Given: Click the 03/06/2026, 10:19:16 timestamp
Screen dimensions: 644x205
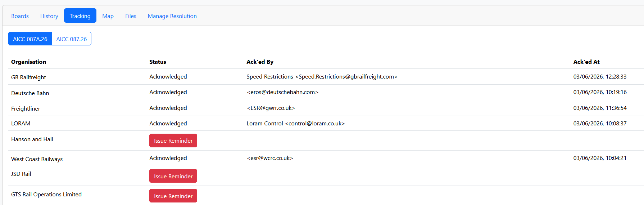Looking at the screenshot, I should [600, 92].
